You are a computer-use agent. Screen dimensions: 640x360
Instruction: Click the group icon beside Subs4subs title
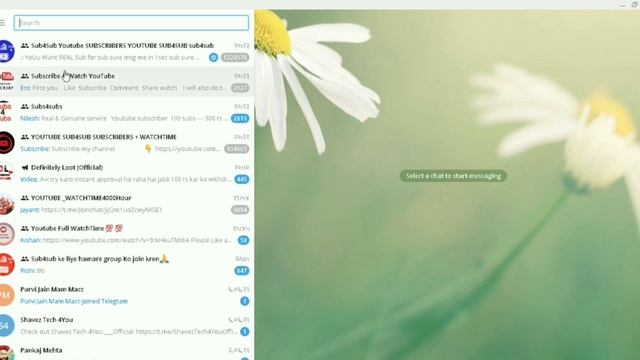(24, 107)
